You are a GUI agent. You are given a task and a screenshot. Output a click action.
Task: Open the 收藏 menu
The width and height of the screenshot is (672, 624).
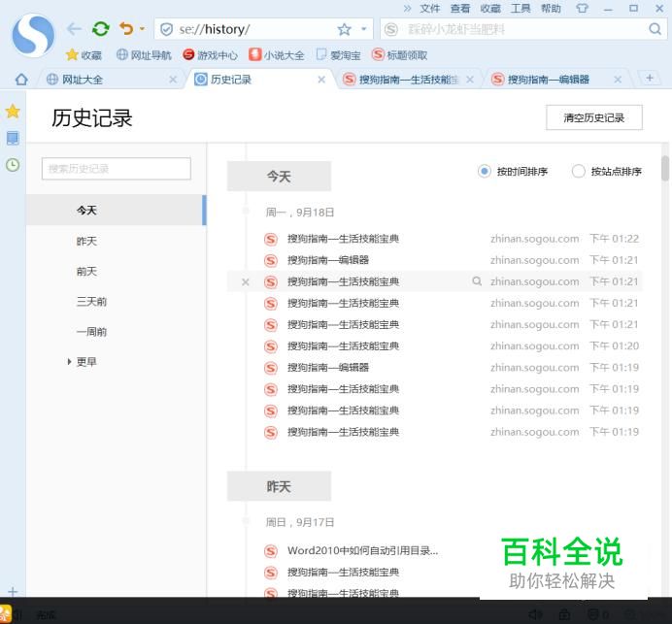point(490,9)
